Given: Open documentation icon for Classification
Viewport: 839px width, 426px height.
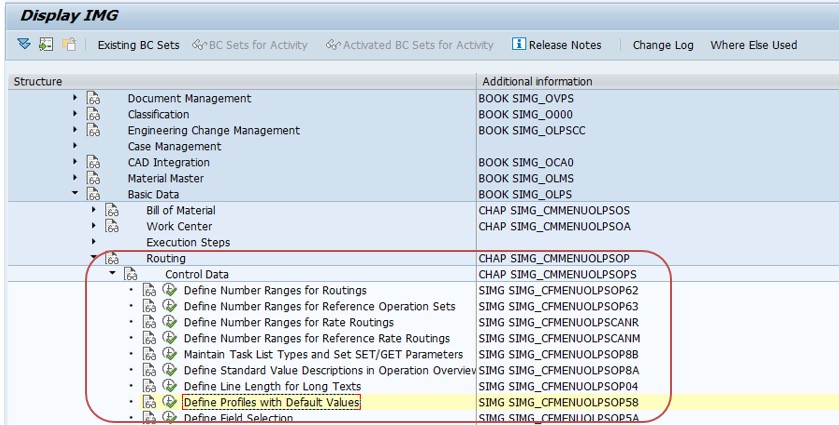Looking at the screenshot, I should coord(94,115).
